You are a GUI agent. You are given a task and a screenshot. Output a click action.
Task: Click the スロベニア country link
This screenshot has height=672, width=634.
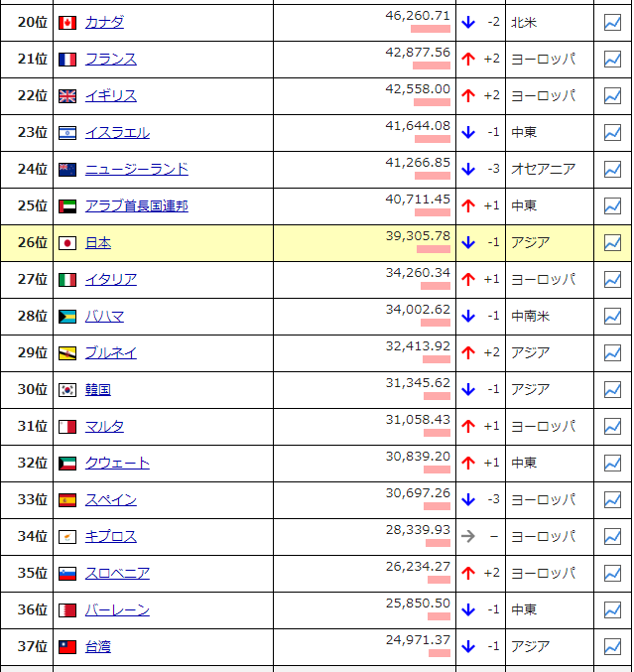[117, 574]
